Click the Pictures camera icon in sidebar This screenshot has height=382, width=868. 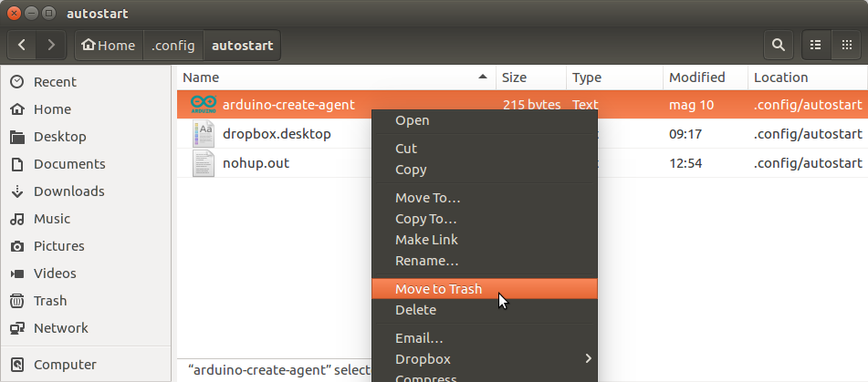17,246
